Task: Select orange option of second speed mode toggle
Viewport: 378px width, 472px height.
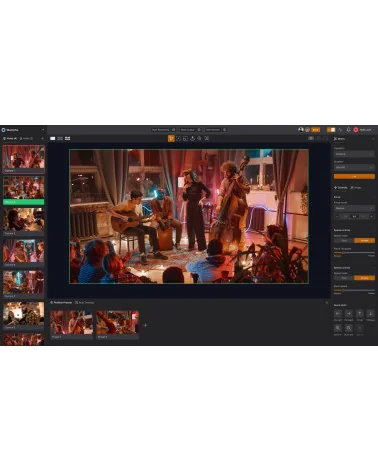Action: point(364,278)
